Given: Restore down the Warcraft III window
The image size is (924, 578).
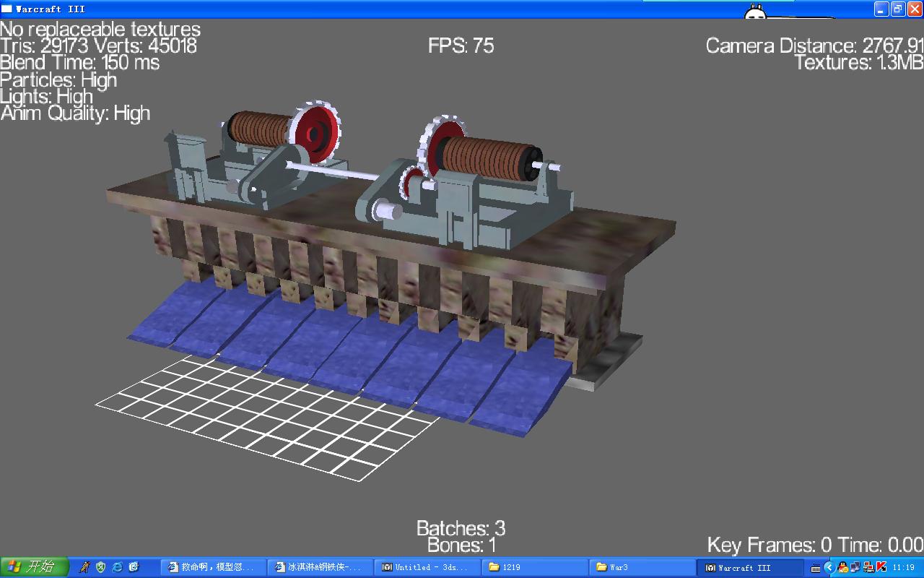Looking at the screenshot, I should 898,9.
